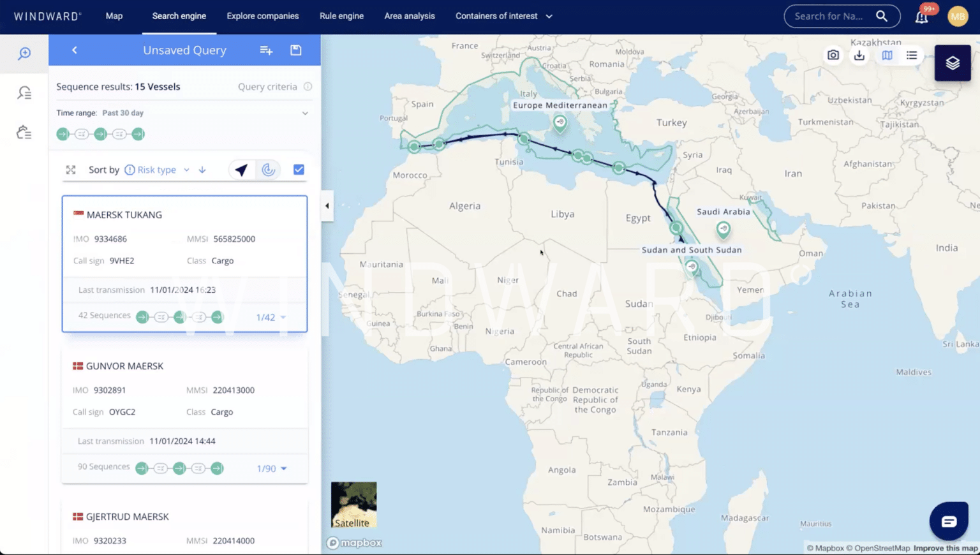This screenshot has height=555, width=980.
Task: Go back with the left arrow
Action: click(x=75, y=50)
